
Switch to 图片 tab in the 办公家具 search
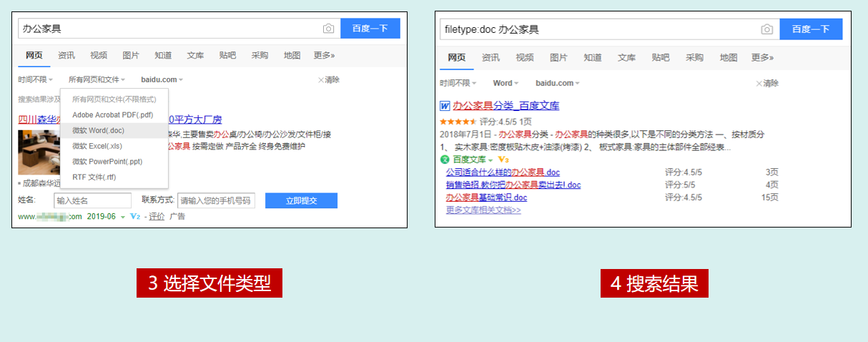click(131, 55)
